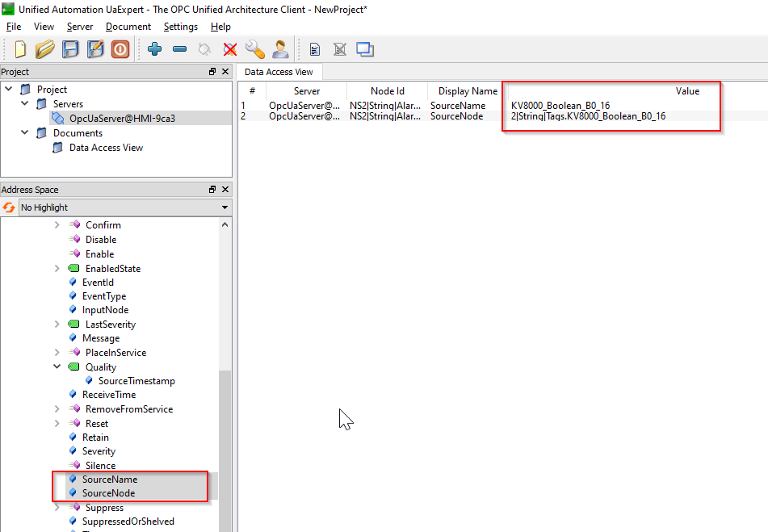The image size is (768, 532).
Task: Open the Help menu
Action: [220, 27]
